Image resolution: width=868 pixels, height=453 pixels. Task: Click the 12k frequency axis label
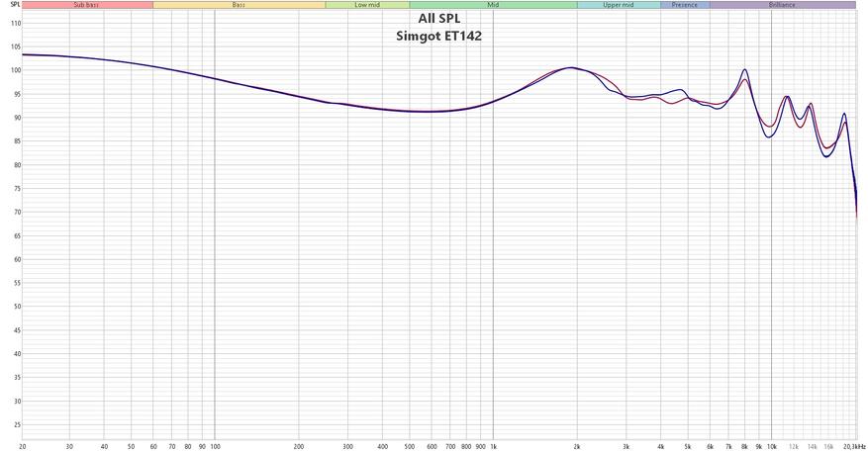point(794,446)
